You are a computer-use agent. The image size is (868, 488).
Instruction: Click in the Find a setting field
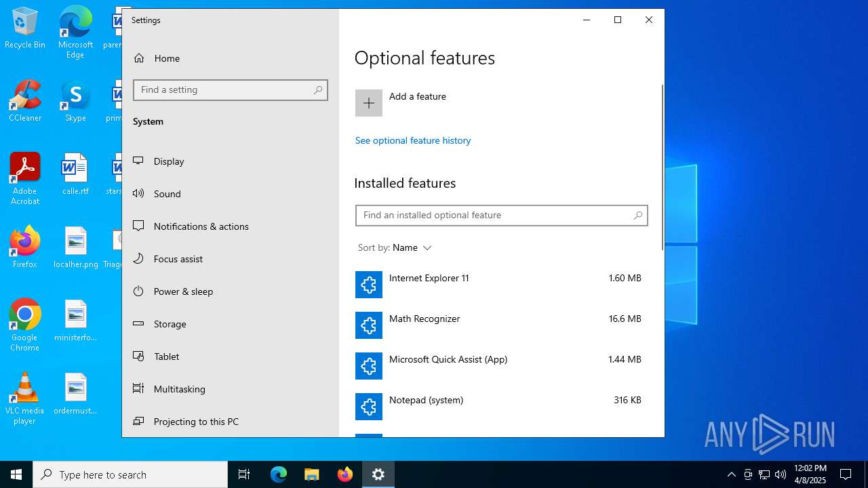(x=231, y=90)
